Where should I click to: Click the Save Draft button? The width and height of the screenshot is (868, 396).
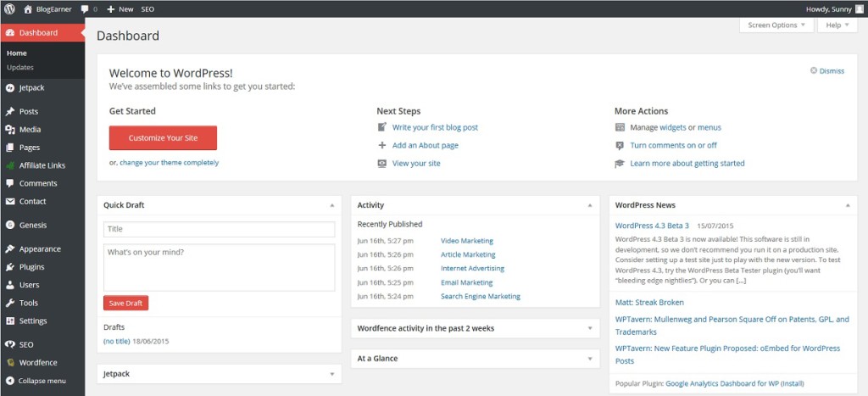pyautogui.click(x=125, y=303)
